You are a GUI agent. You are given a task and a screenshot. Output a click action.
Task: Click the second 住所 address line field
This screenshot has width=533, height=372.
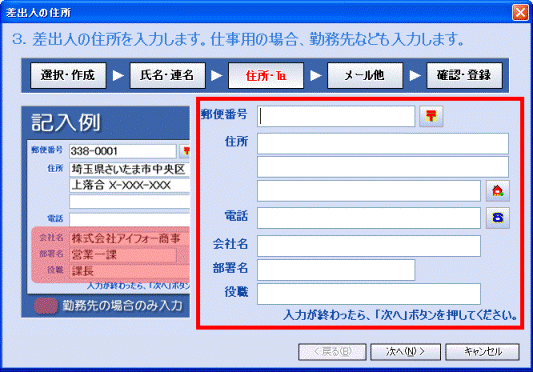383,167
